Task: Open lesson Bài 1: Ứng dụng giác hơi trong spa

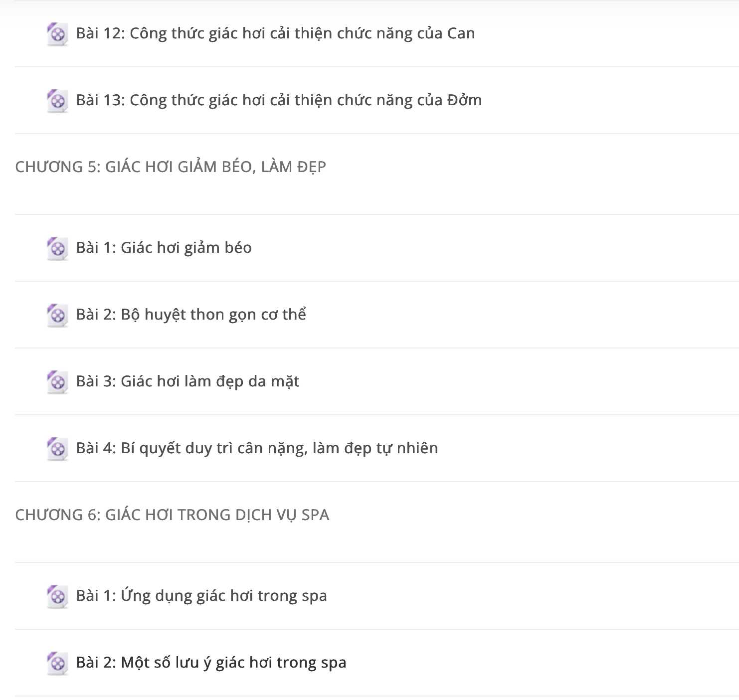Action: point(201,596)
